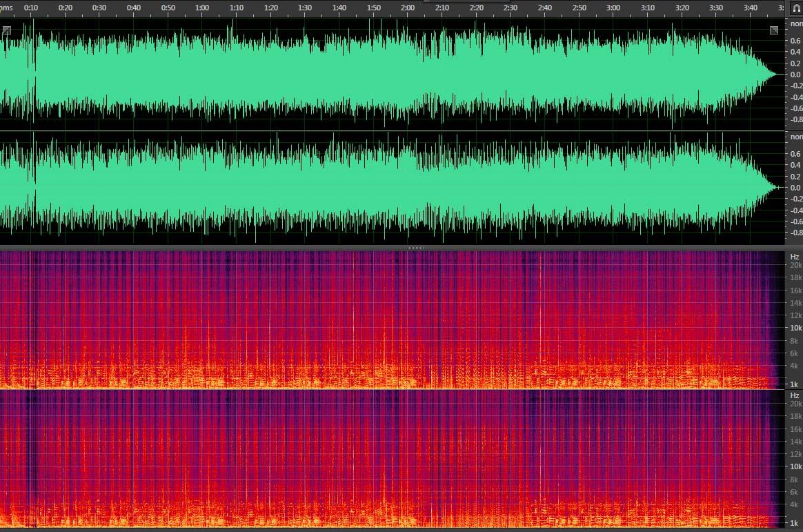Click the 10k label on lower frequency scale

[x=795, y=466]
